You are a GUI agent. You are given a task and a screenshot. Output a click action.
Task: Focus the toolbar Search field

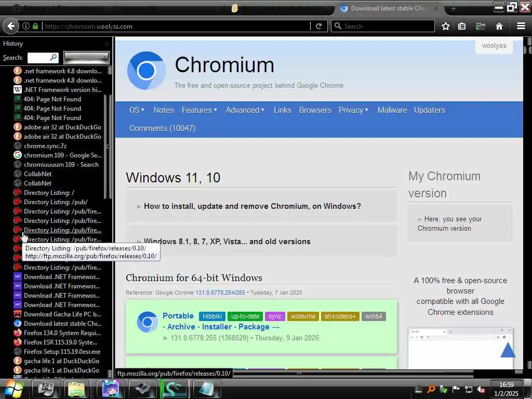tap(383, 26)
